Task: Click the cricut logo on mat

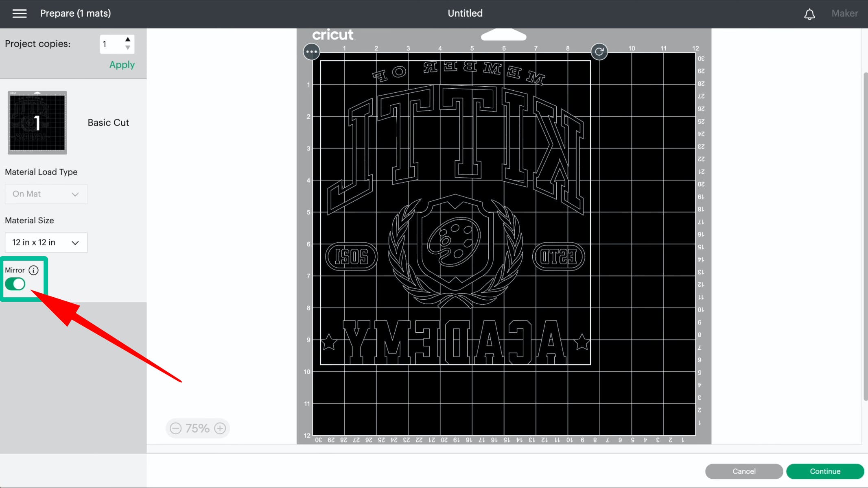Action: coord(333,35)
